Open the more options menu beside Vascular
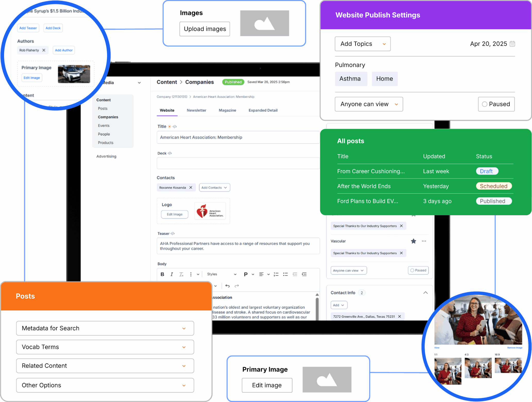Viewport: 532px width, 402px height. click(x=424, y=241)
